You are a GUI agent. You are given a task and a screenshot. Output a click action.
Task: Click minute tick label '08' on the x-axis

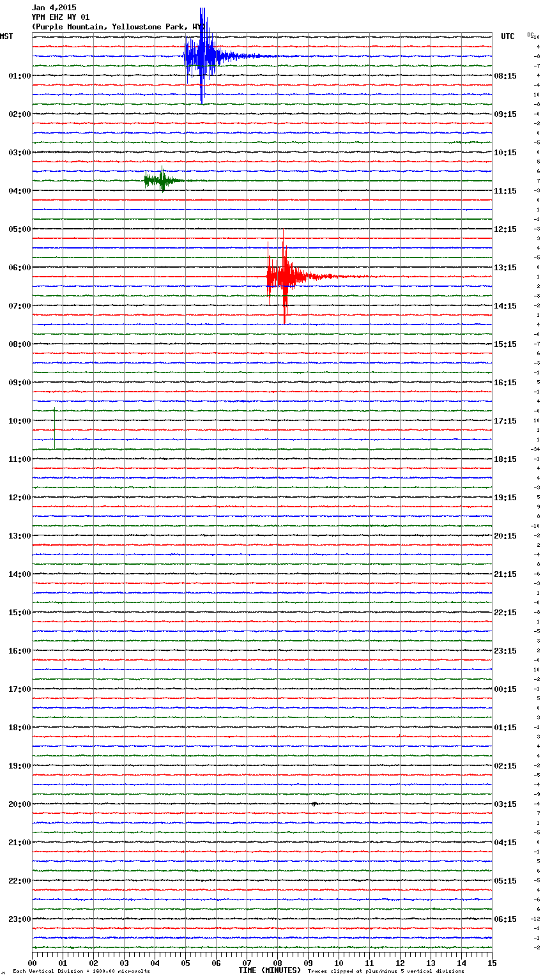pos(278,963)
